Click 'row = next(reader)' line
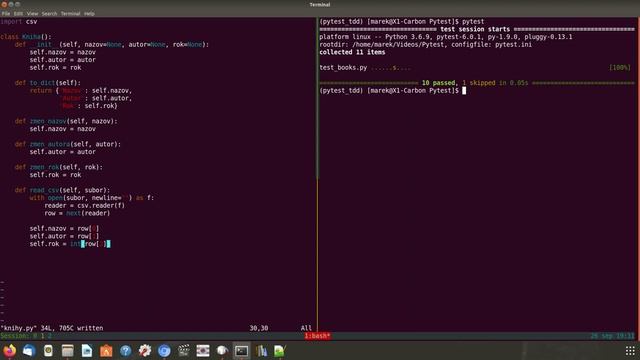 (77, 213)
